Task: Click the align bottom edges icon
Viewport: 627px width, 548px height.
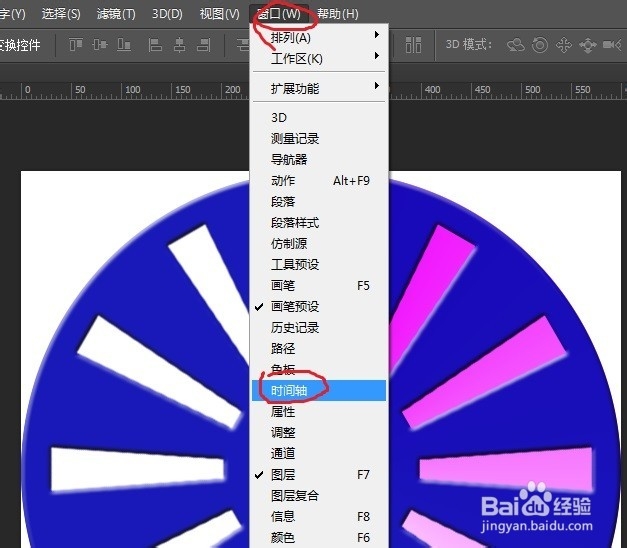Action: coord(124,45)
